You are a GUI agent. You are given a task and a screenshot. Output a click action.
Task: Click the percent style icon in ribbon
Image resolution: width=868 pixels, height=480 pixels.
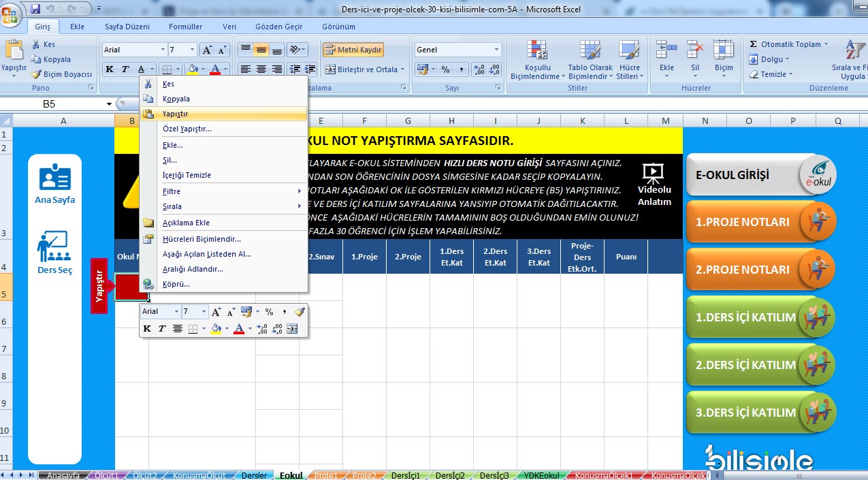(445, 69)
